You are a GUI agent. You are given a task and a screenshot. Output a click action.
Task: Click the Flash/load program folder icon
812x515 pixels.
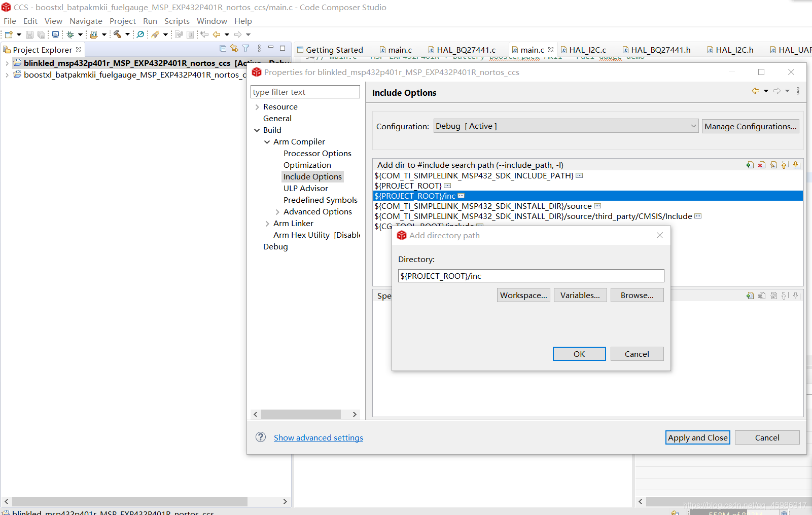94,34
